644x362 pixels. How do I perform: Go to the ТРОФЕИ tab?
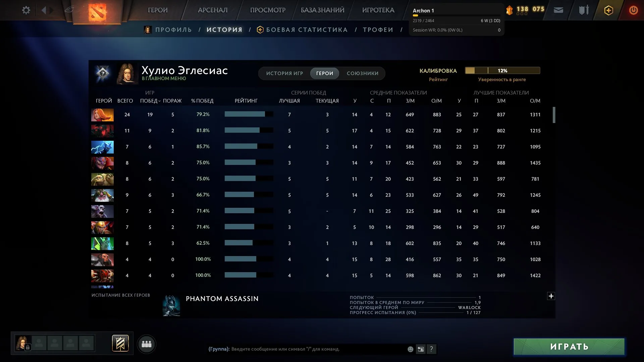[x=378, y=30]
